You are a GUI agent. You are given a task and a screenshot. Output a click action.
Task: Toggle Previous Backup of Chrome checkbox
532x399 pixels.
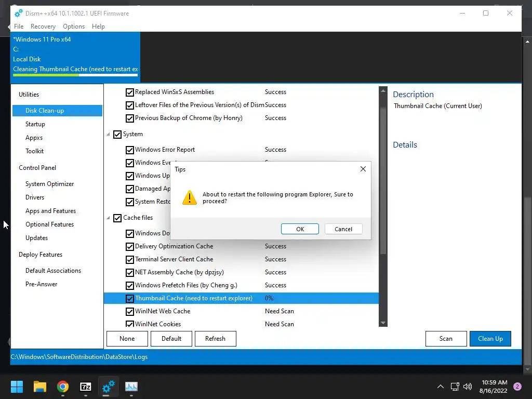coord(129,118)
